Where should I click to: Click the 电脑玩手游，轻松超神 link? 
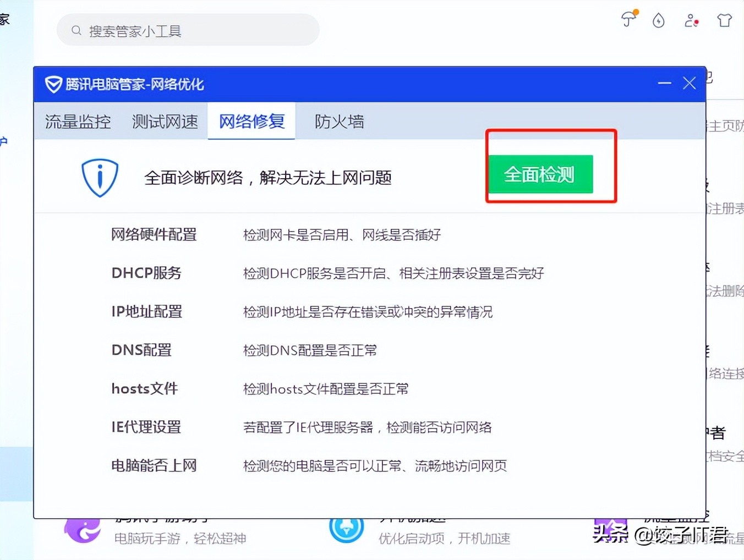tap(182, 539)
